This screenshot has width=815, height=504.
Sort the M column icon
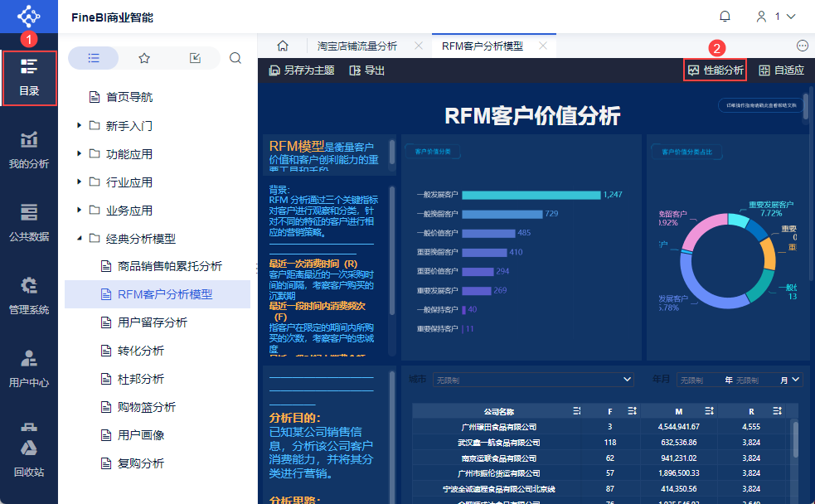pos(709,411)
